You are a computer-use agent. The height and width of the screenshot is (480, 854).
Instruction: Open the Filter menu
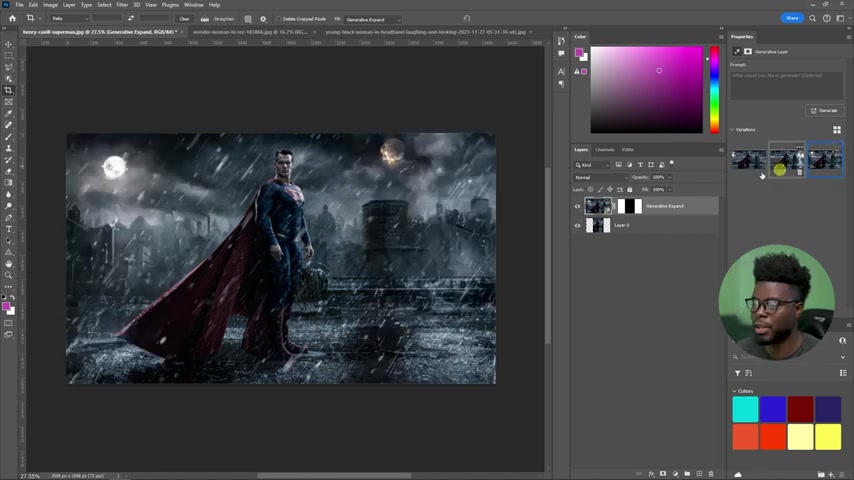(122, 5)
